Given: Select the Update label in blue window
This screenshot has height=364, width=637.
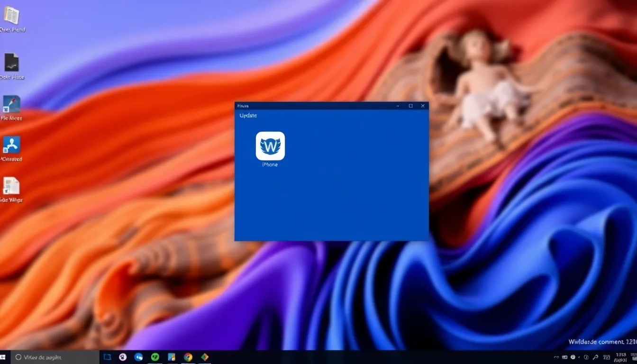Looking at the screenshot, I should [x=248, y=116].
